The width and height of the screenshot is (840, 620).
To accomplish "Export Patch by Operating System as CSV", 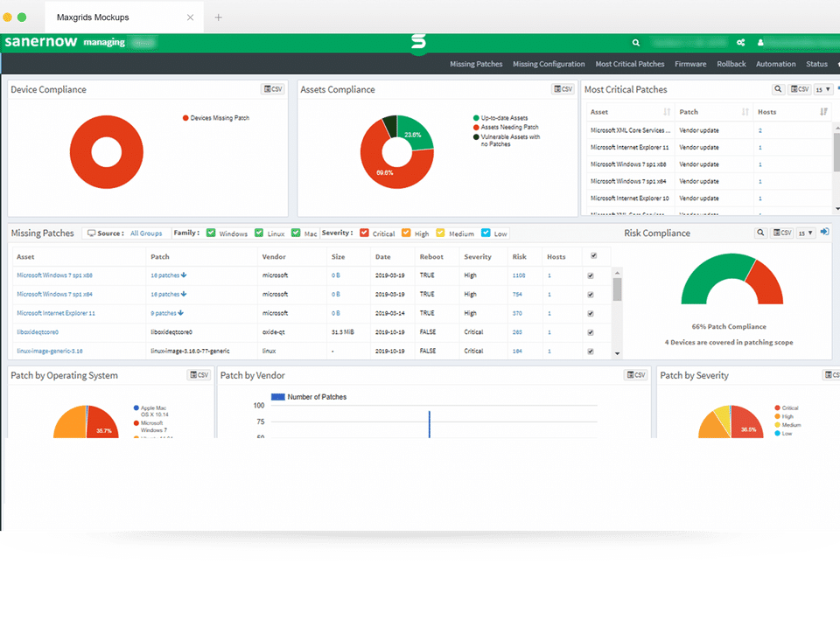I will click(x=199, y=375).
